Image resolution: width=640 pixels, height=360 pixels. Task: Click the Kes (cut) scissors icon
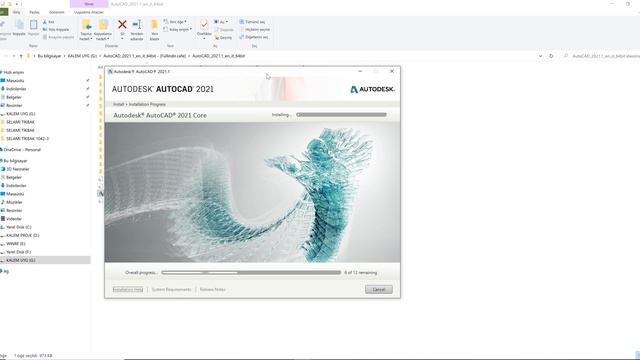(45, 22)
